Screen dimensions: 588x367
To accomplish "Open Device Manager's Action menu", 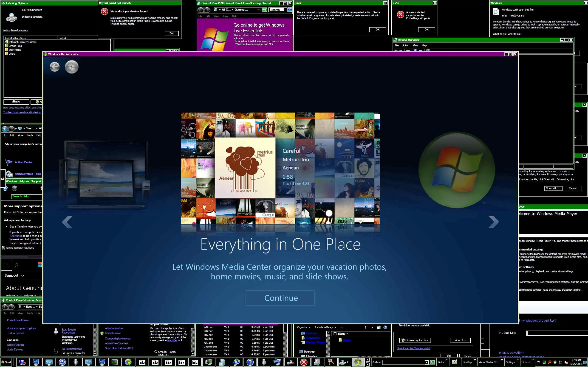I will pyautogui.click(x=406, y=45).
